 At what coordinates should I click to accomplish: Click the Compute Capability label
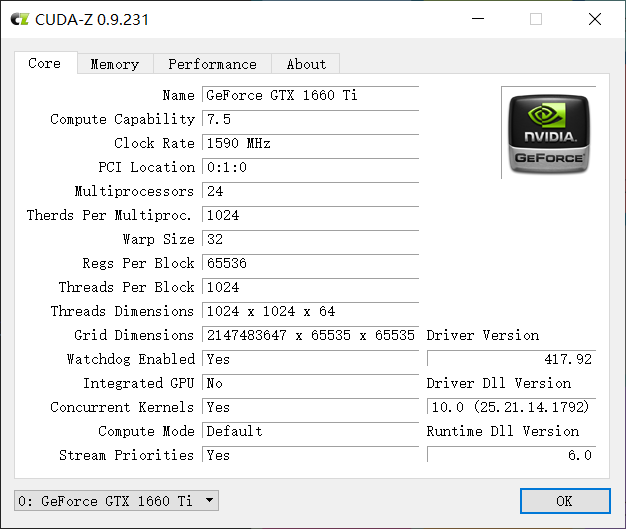click(122, 119)
